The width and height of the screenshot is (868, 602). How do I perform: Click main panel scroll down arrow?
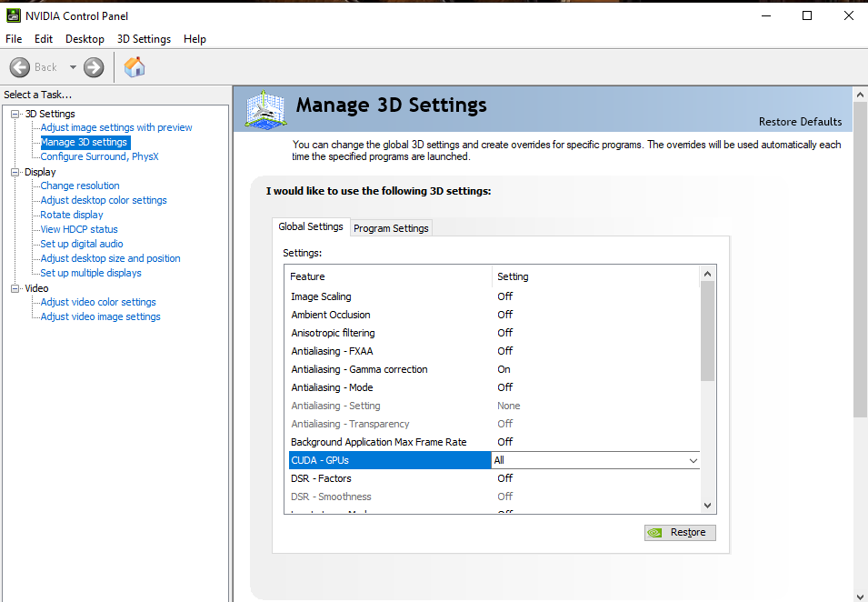[x=860, y=596]
